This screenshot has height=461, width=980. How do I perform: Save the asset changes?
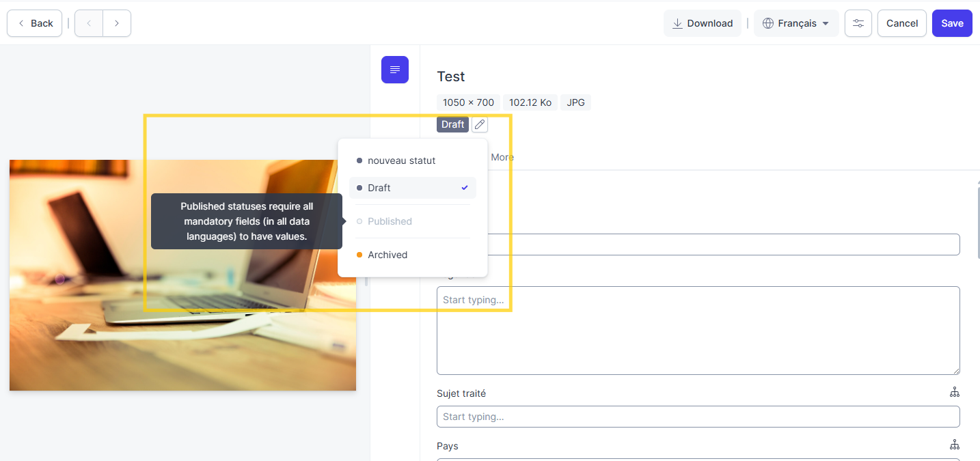pyautogui.click(x=951, y=23)
